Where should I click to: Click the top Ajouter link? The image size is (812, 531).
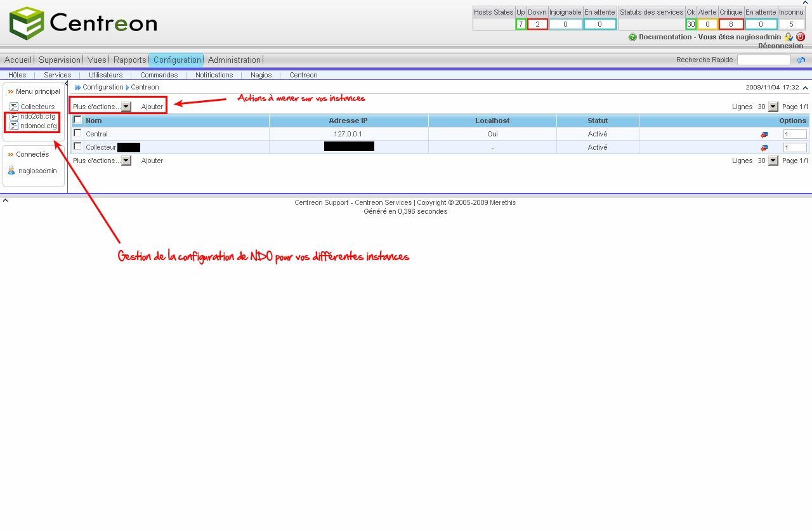click(x=152, y=107)
